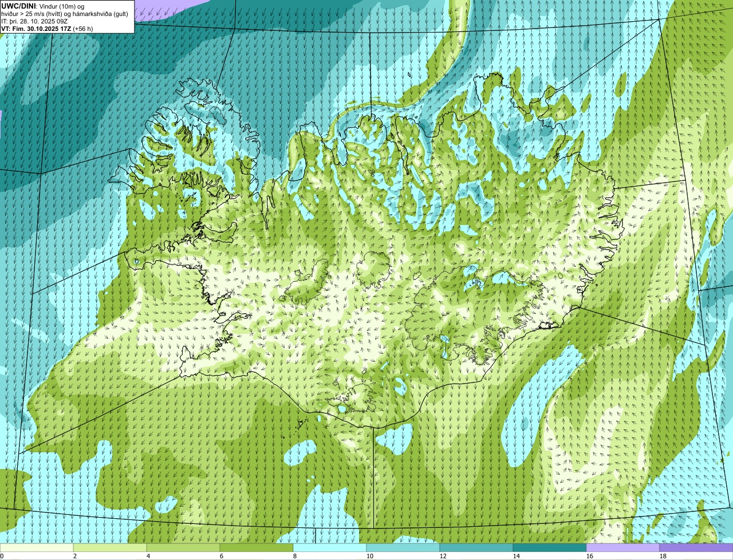Click the light green 4–6 m/s legend swatch

[x=183, y=548]
